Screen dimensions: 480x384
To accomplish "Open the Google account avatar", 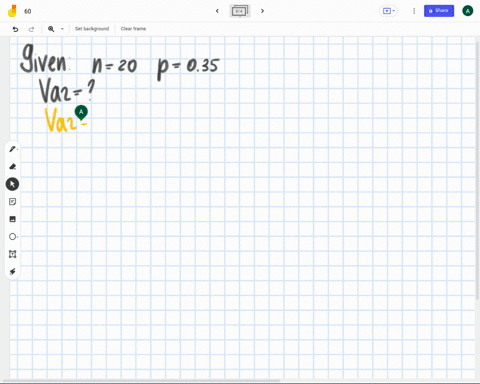I will (x=468, y=11).
